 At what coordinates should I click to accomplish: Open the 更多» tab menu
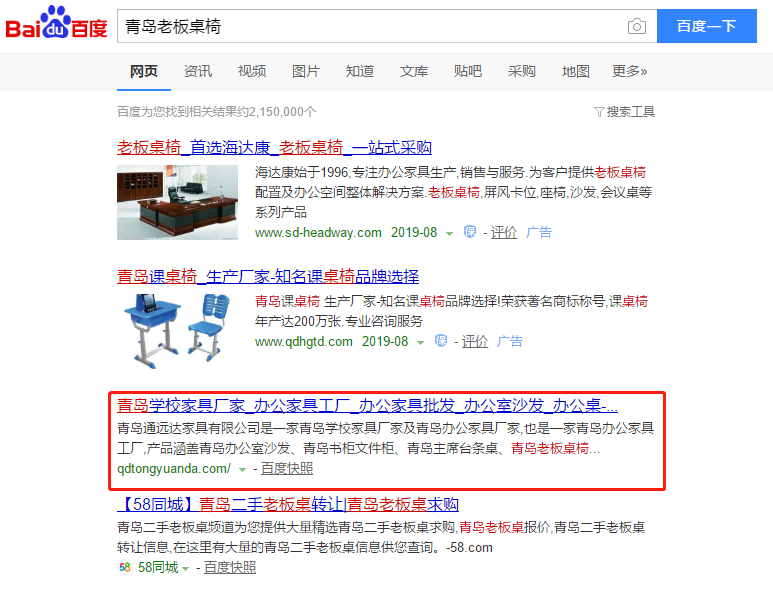[x=629, y=71]
